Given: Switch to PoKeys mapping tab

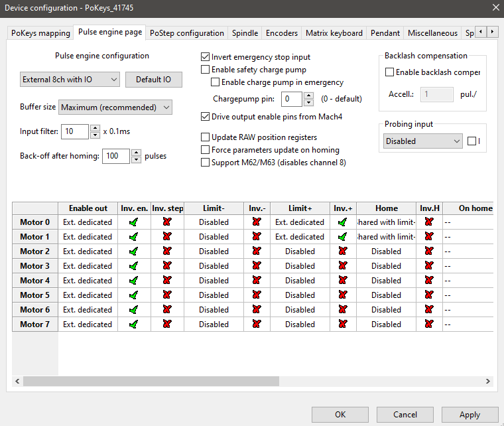Looking at the screenshot, I should 40,33.
